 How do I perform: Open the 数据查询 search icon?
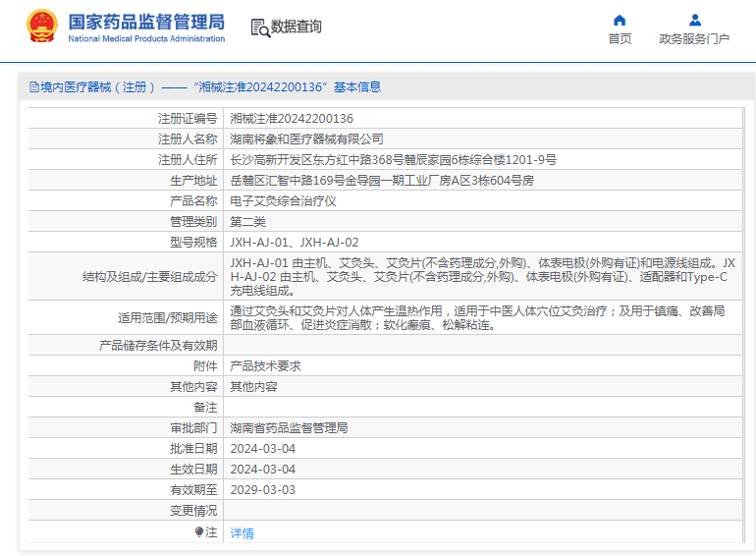[x=260, y=28]
